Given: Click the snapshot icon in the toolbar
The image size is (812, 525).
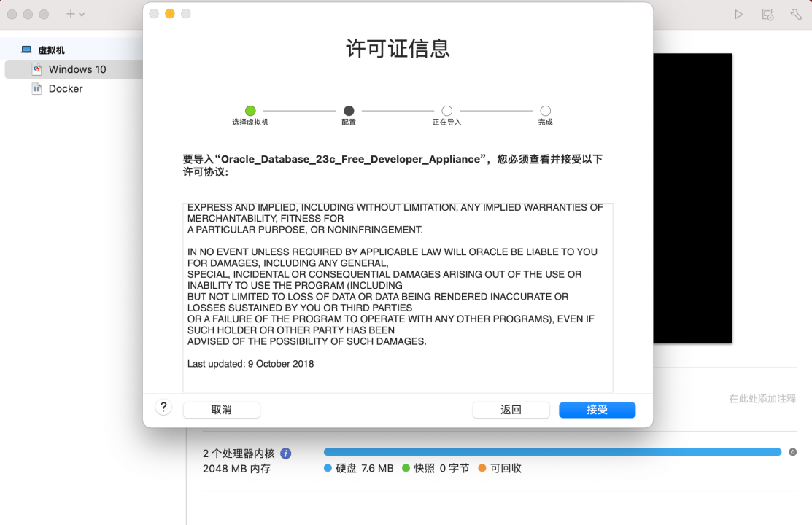Looking at the screenshot, I should point(767,15).
